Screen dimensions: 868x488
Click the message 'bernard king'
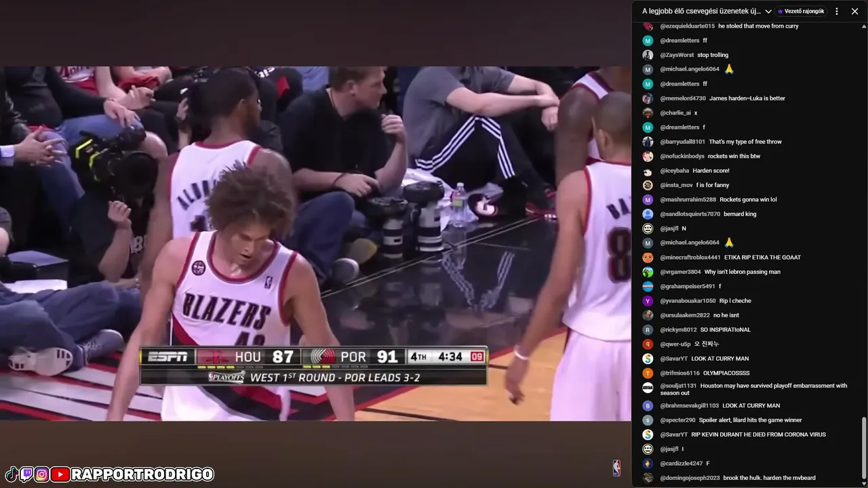pyautogui.click(x=740, y=214)
